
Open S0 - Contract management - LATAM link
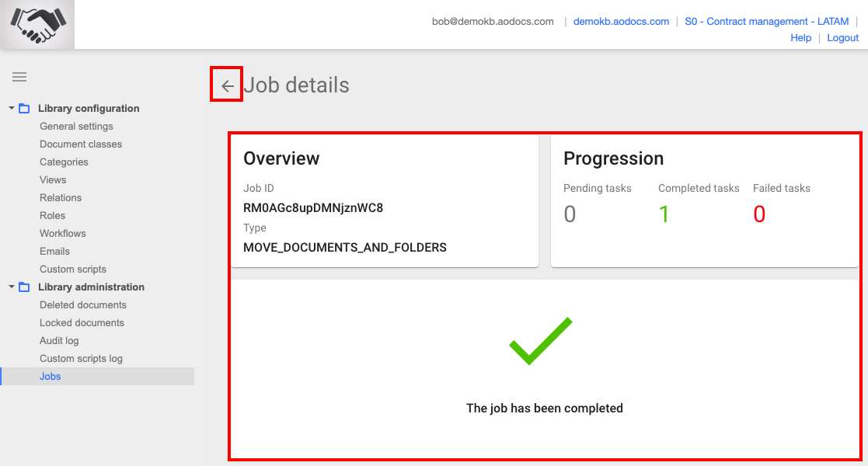click(x=766, y=22)
